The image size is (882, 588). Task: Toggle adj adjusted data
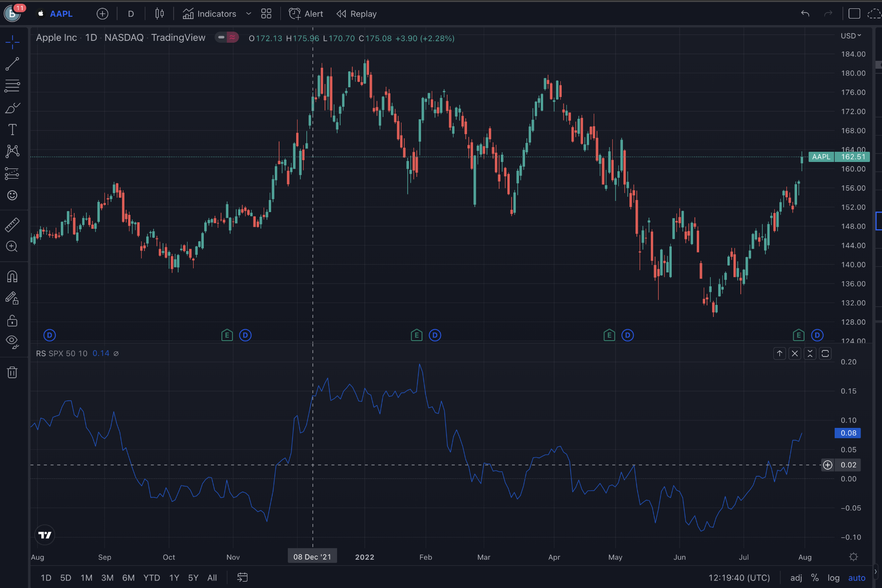pos(796,578)
